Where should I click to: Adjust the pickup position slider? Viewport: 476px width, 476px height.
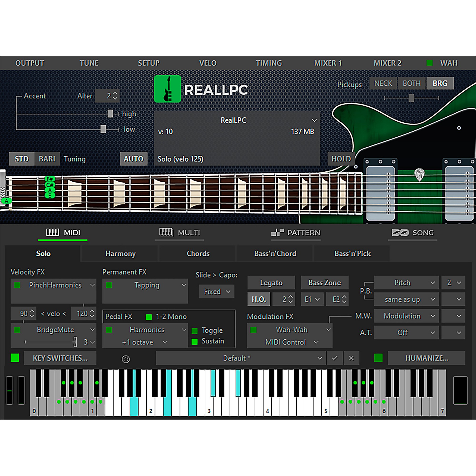(x=411, y=98)
